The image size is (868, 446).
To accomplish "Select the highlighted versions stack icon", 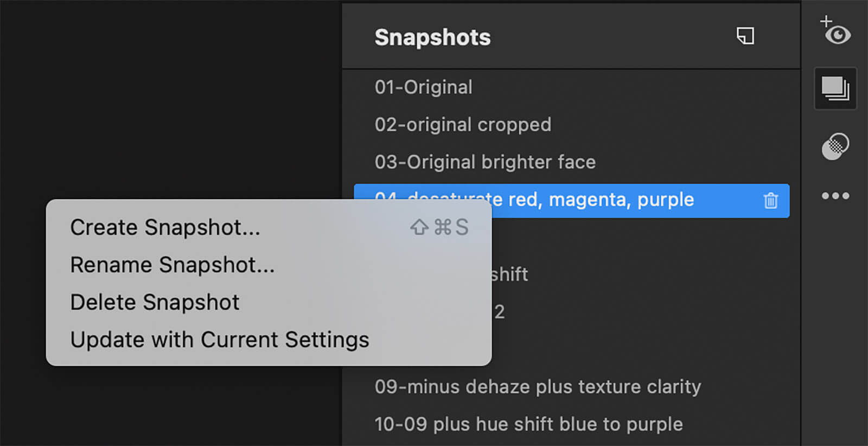I will 834,88.
